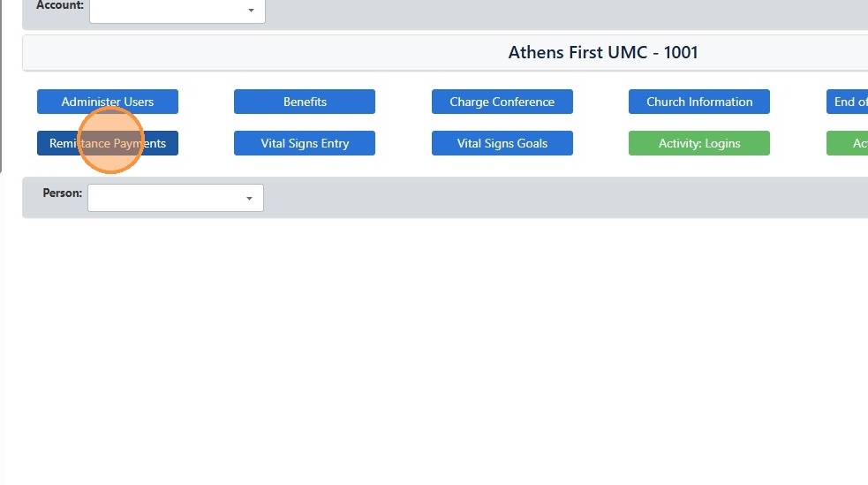Click the 'Athens First UMC - 1001' heading

tap(603, 52)
